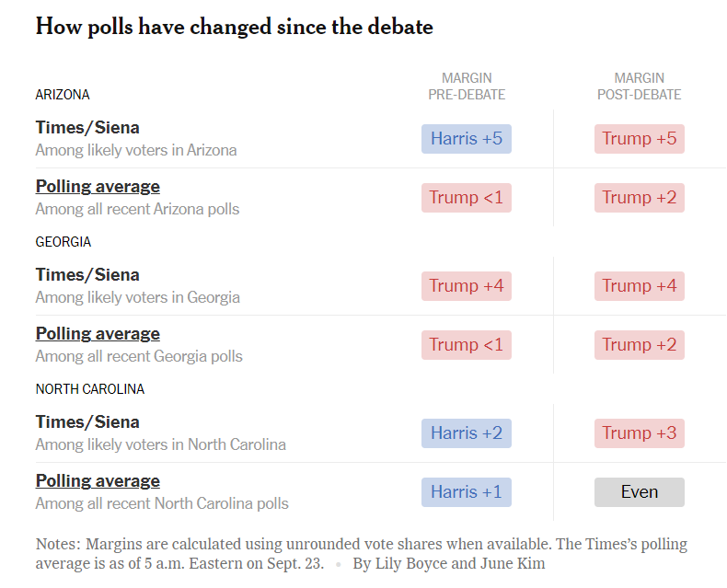Click Georgia polling average Trump +2 badge
727x588 pixels.
[x=639, y=345]
